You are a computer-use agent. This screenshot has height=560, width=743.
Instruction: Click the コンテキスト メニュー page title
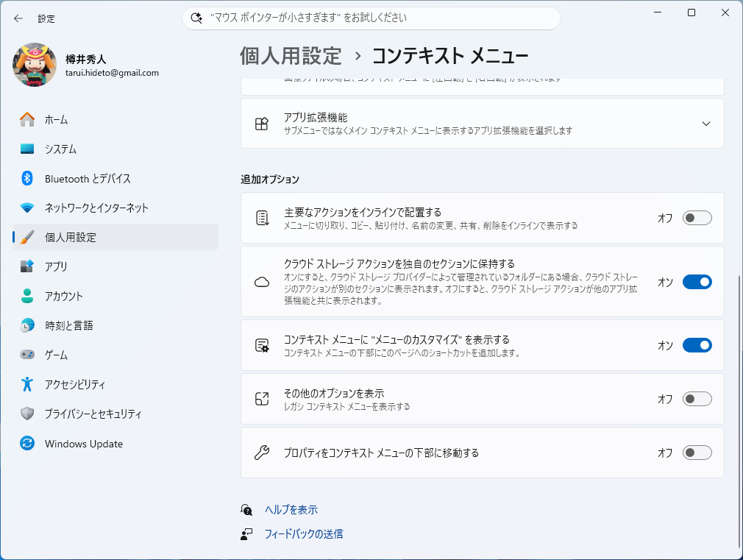449,56
